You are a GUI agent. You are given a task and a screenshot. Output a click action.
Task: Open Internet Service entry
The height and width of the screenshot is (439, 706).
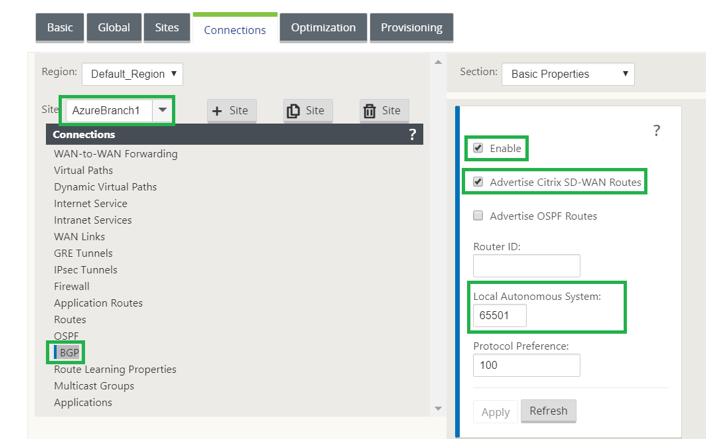(x=91, y=204)
